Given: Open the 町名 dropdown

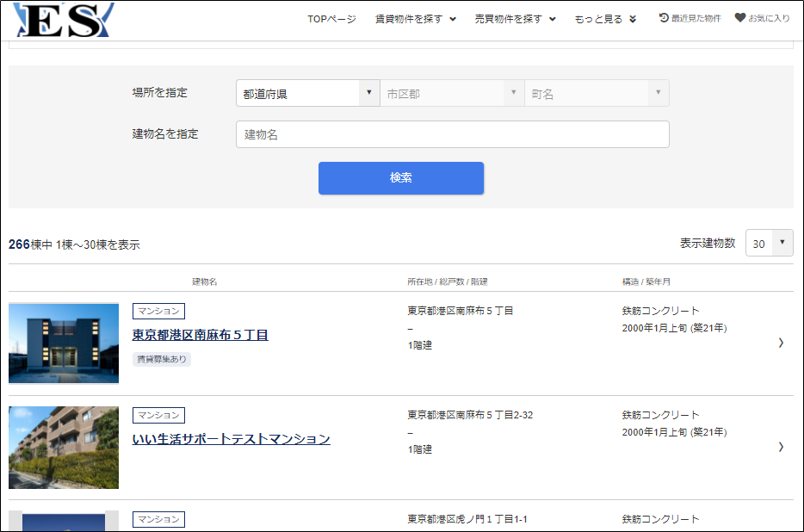Looking at the screenshot, I should coord(597,93).
